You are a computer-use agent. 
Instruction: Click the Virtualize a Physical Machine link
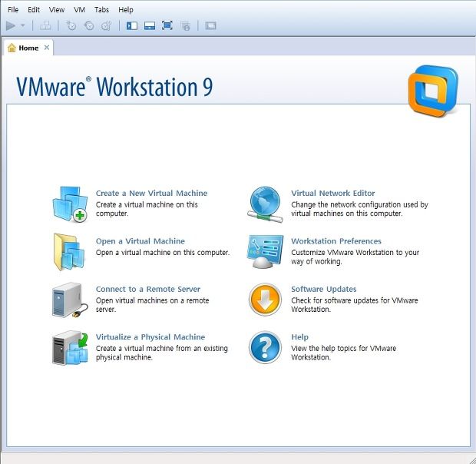150,337
